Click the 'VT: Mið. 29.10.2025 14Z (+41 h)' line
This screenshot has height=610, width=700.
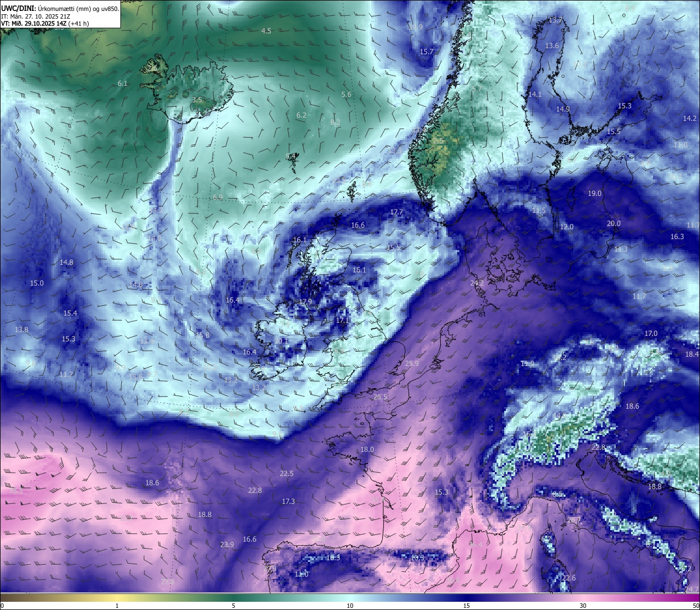45,24
